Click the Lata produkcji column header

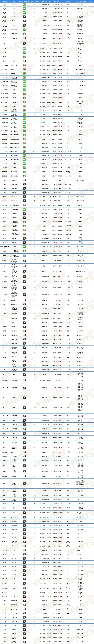(x=46, y=1)
